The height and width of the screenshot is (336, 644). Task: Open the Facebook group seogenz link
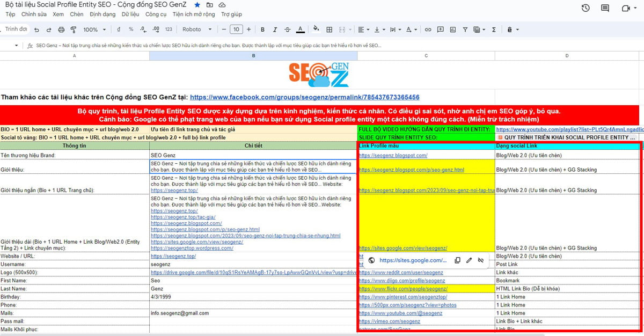pyautogui.click(x=305, y=97)
